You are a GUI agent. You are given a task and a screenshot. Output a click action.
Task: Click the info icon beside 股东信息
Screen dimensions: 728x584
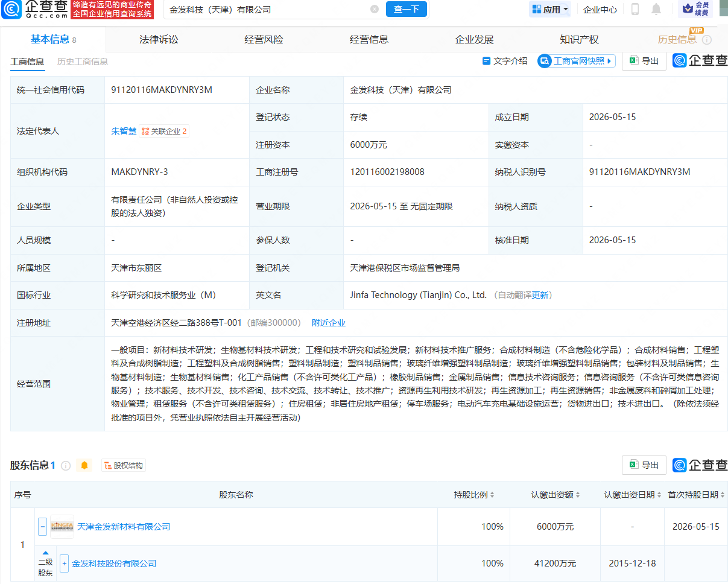[66, 465]
